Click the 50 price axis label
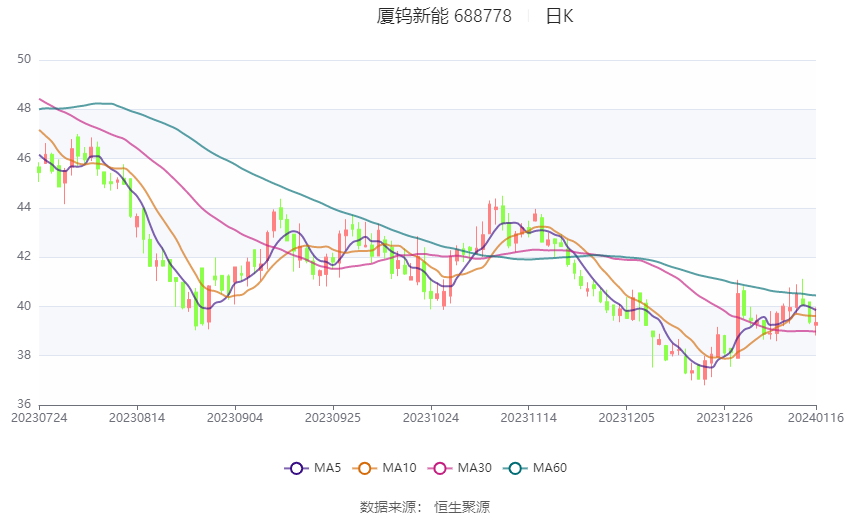 [24, 59]
